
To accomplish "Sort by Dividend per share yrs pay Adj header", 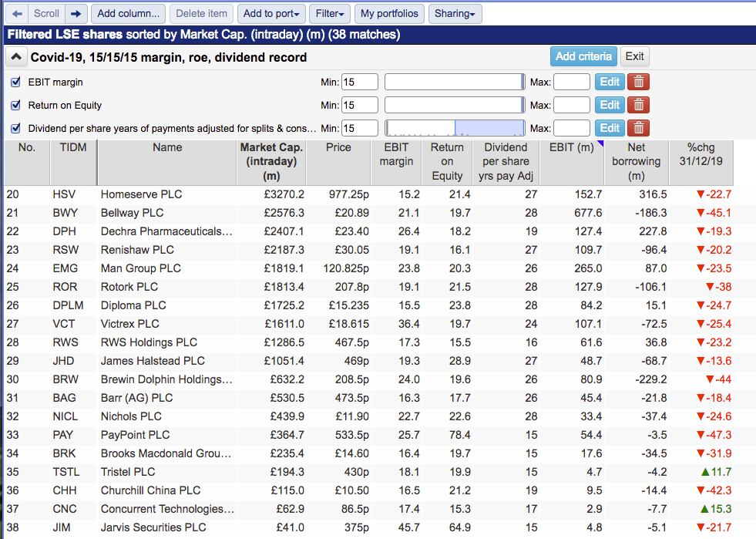I will click(x=506, y=162).
